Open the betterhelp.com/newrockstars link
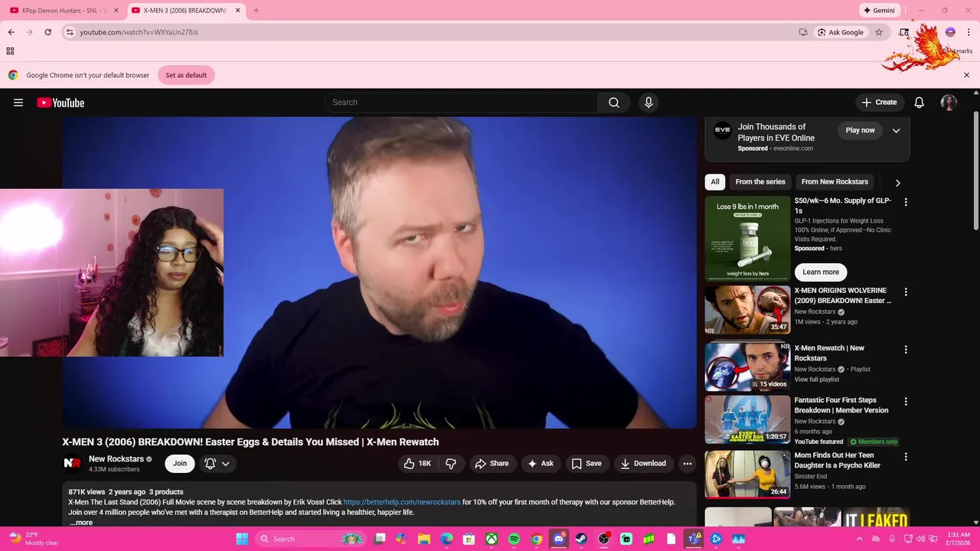Screen dimensions: 980x551 [402, 502]
